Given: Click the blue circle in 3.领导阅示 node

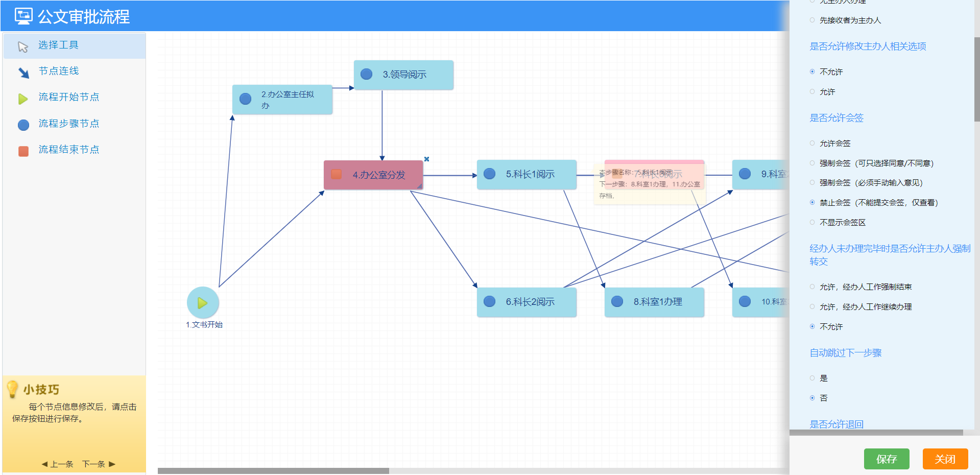Looking at the screenshot, I should pyautogui.click(x=367, y=74).
